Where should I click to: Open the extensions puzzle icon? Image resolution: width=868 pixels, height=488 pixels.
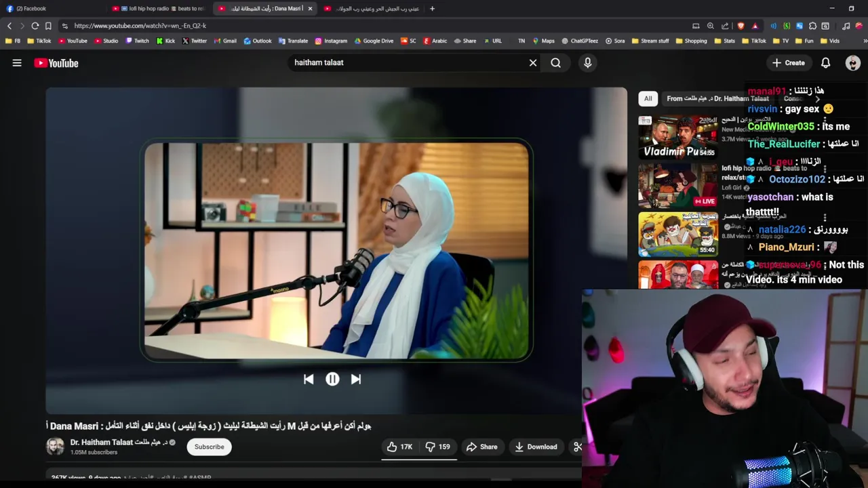click(x=812, y=26)
